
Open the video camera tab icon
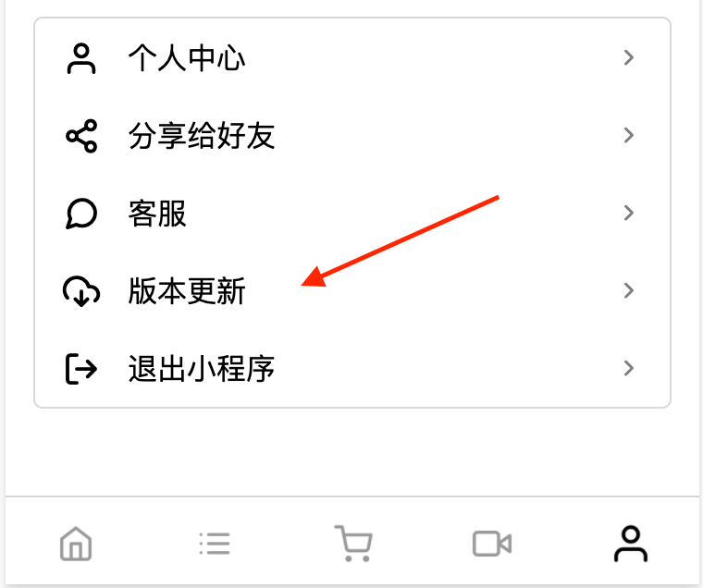(x=492, y=544)
